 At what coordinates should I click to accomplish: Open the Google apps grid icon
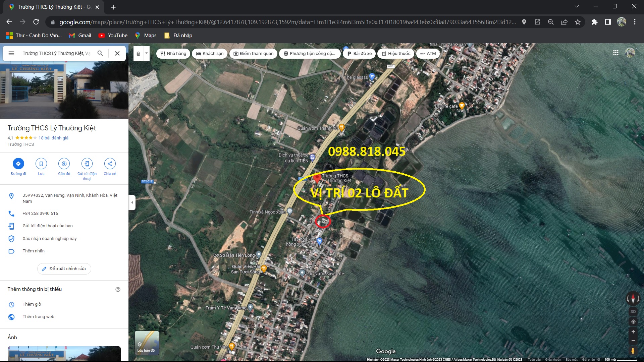coord(616,53)
